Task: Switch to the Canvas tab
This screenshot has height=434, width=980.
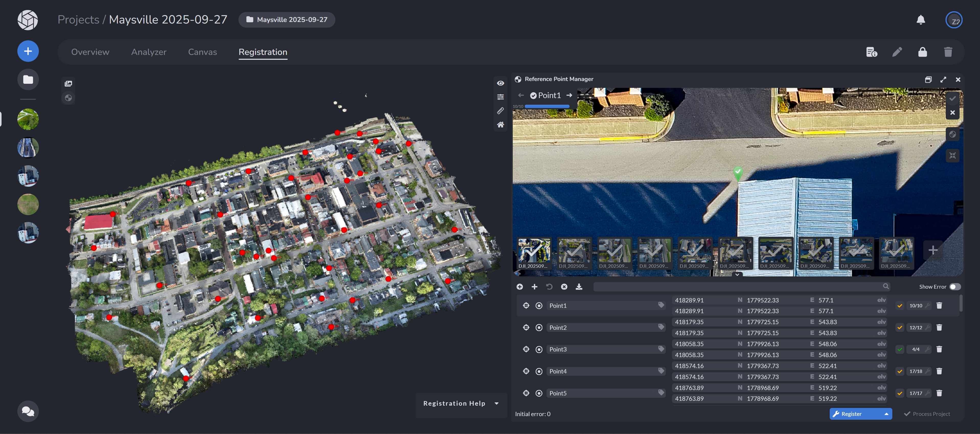Action: [202, 52]
